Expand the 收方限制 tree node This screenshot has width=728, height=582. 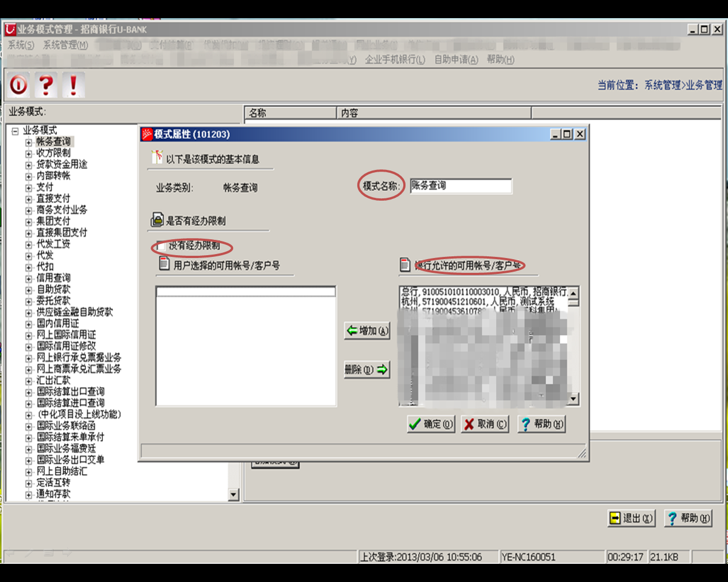(28, 153)
